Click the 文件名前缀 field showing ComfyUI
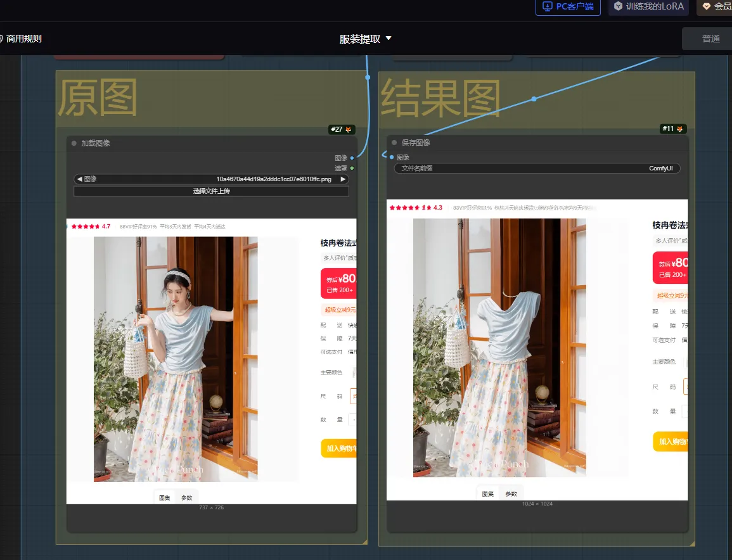 tap(537, 169)
